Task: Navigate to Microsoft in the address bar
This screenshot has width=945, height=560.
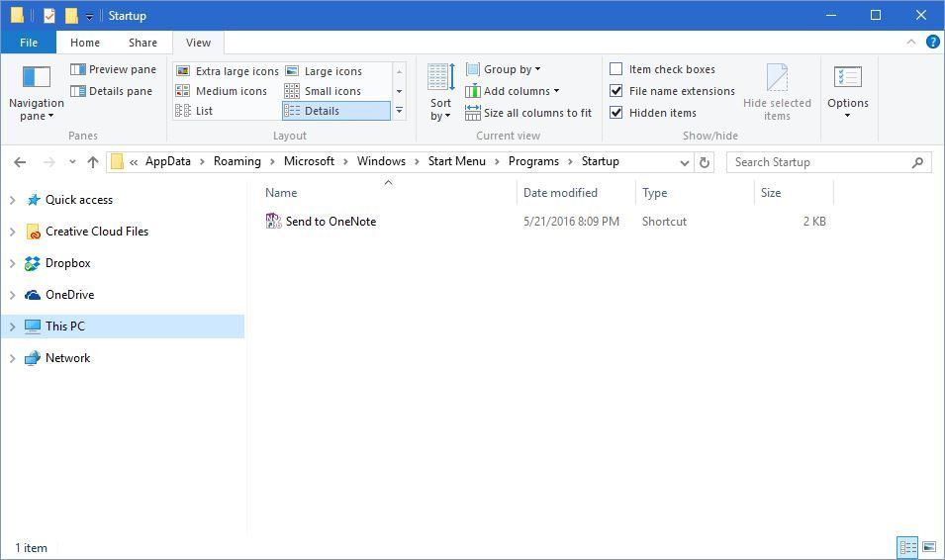Action: 309,161
